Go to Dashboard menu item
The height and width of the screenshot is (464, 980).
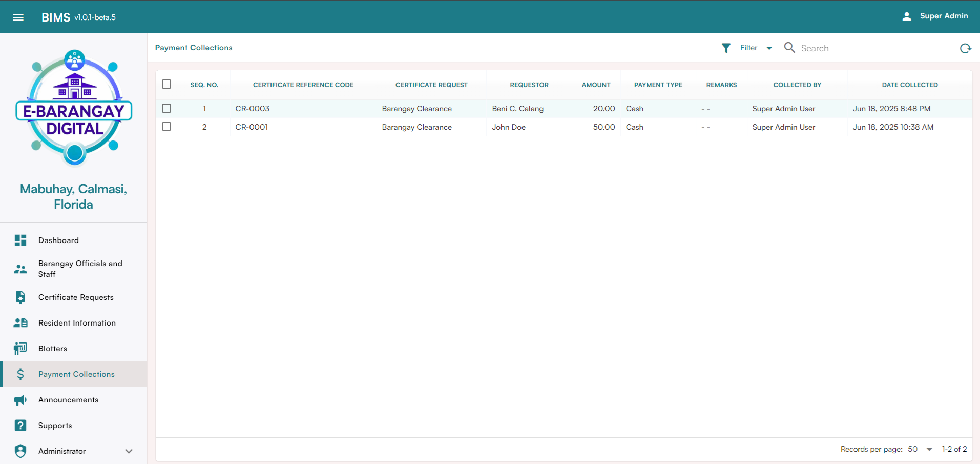74,240
